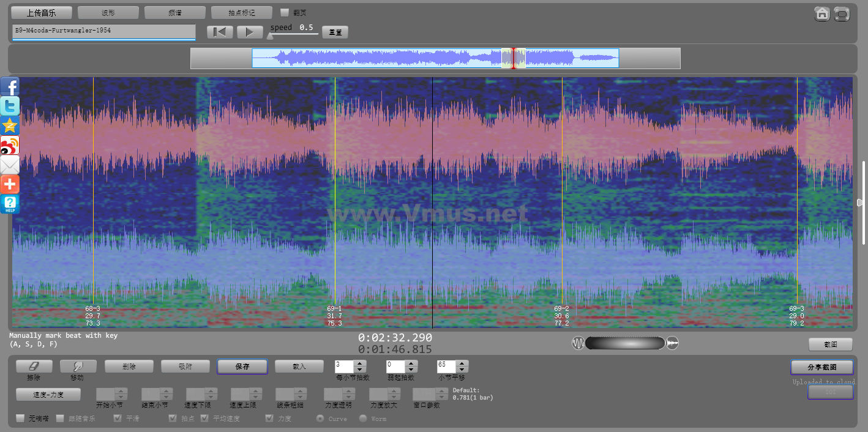Switch to the 频谱 view
Screen dimensions: 868x432
tap(175, 12)
